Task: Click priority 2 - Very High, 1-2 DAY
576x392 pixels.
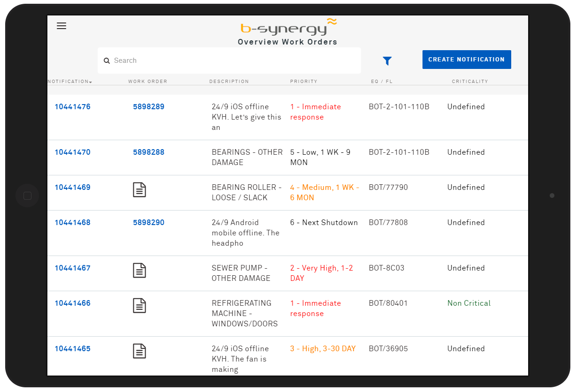Action: coord(322,273)
